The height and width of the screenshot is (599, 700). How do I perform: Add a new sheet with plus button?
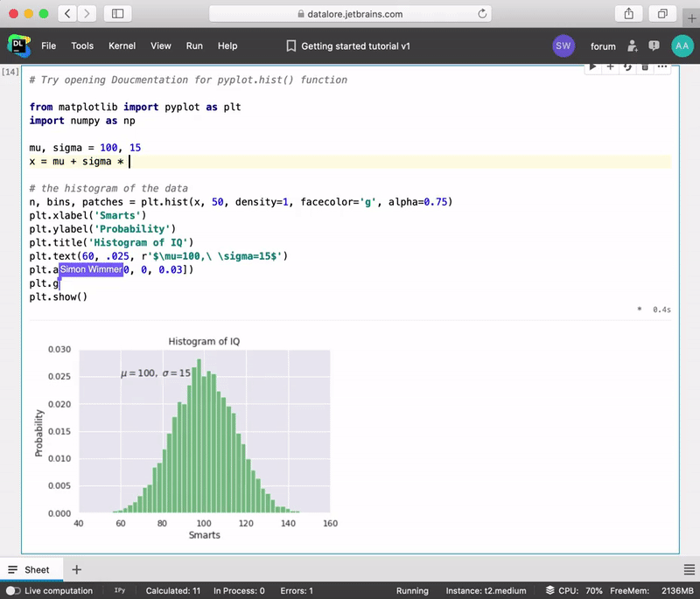click(x=77, y=569)
